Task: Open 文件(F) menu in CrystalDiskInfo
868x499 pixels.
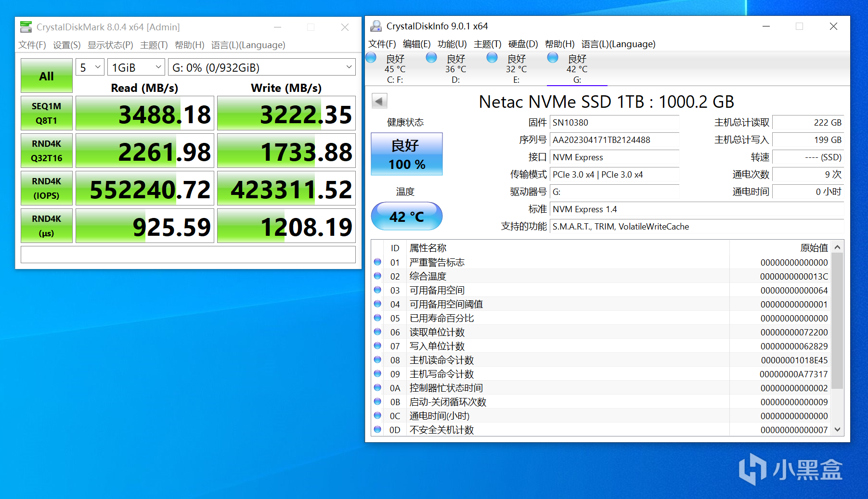Action: (x=382, y=44)
